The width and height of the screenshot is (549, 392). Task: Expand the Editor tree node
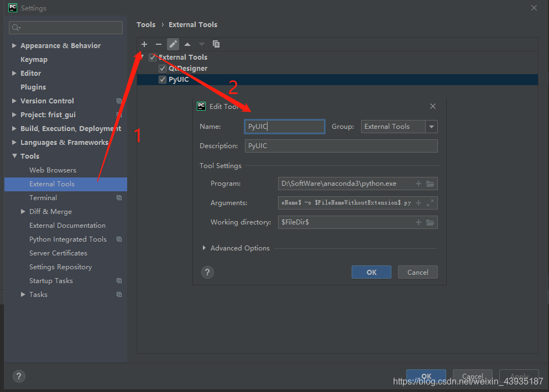click(14, 73)
